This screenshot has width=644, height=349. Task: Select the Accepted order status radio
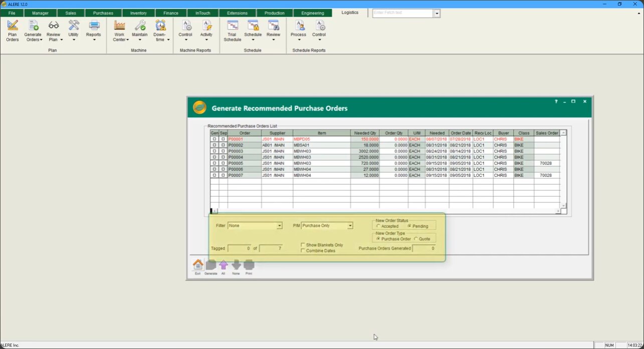[x=378, y=226]
